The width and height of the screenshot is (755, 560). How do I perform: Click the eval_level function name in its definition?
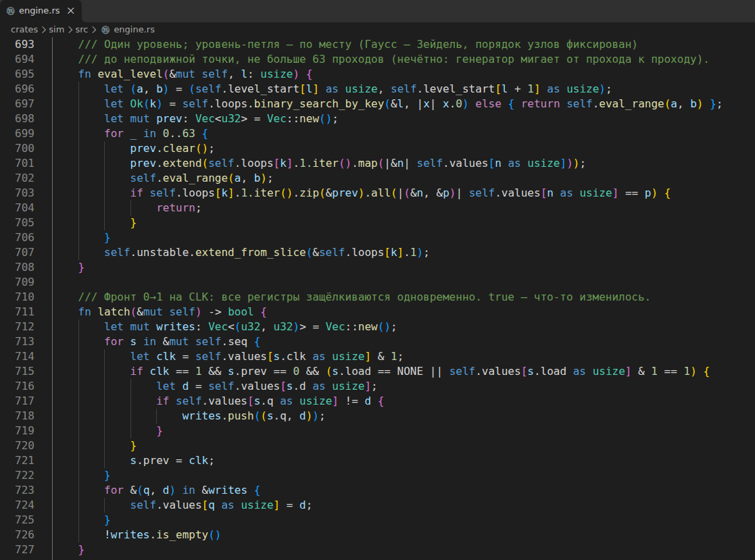point(130,74)
